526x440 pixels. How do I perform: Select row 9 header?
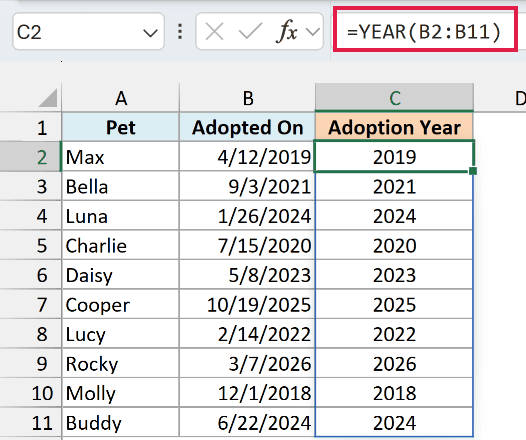(31, 364)
